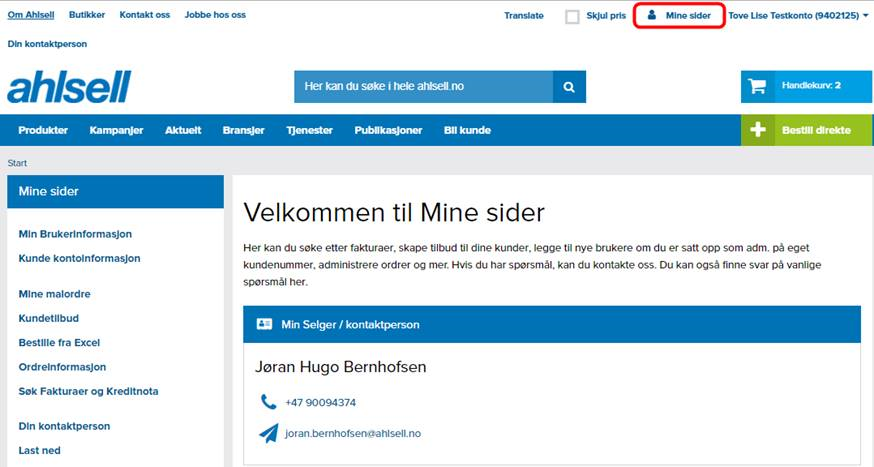Screen dimensions: 874x467
Task: Click the Bestill direkte button
Action: click(x=807, y=130)
